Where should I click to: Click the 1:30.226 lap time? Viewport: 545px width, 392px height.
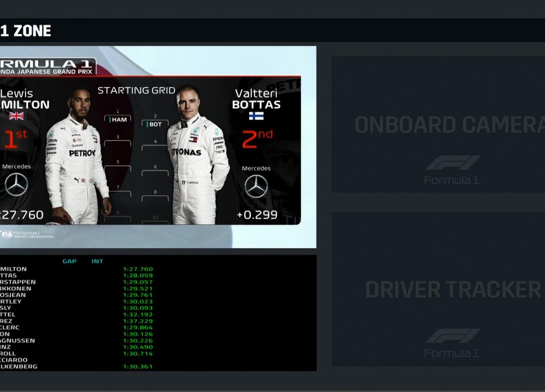point(138,341)
